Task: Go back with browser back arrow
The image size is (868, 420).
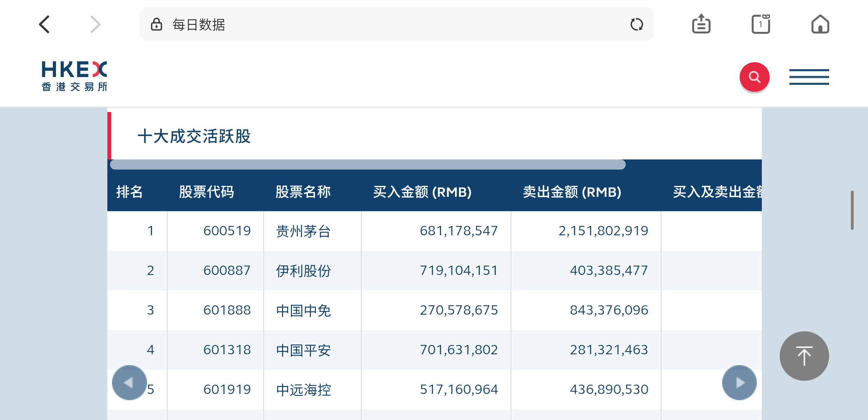Action: coord(45,24)
